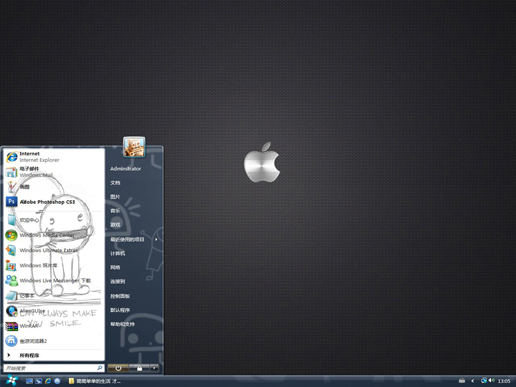This screenshot has height=387, width=516.
Task: Open the Welcome Center entry
Action: [x=54, y=220]
